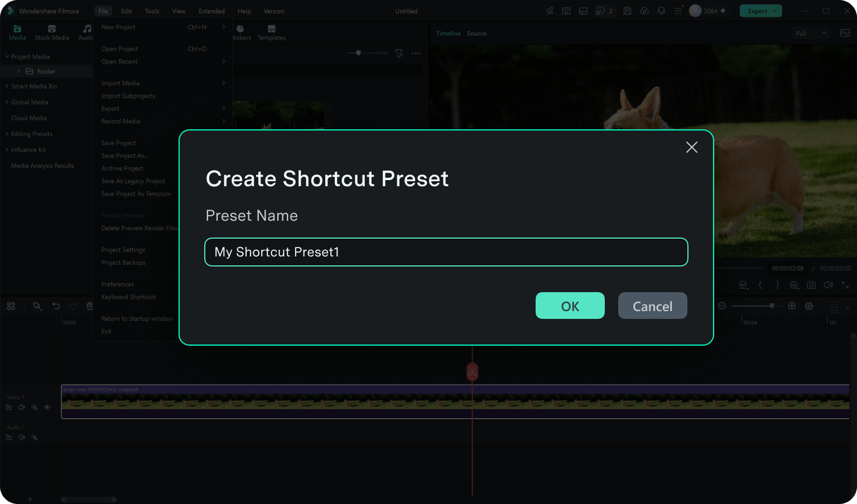Select the Source preview tab

click(476, 33)
